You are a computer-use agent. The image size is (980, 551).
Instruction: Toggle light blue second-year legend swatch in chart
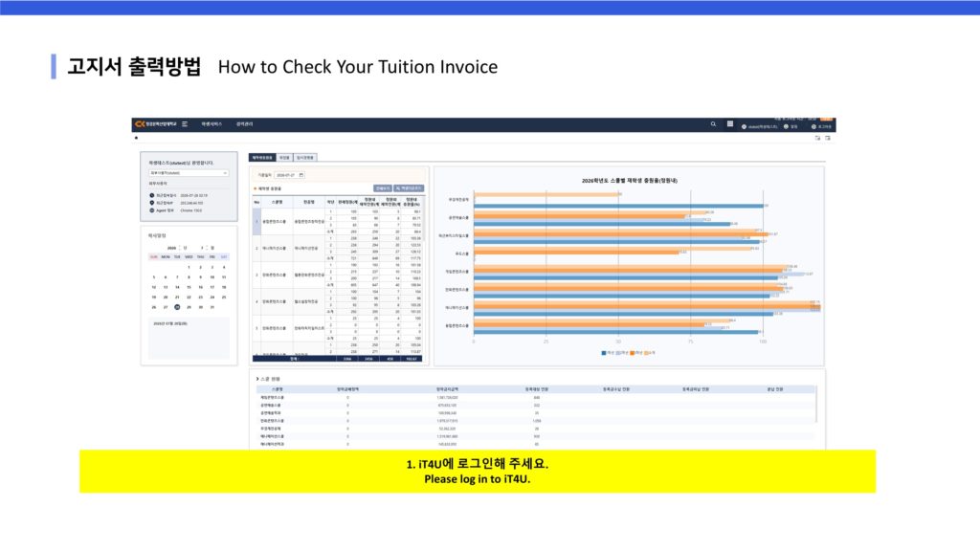point(618,353)
